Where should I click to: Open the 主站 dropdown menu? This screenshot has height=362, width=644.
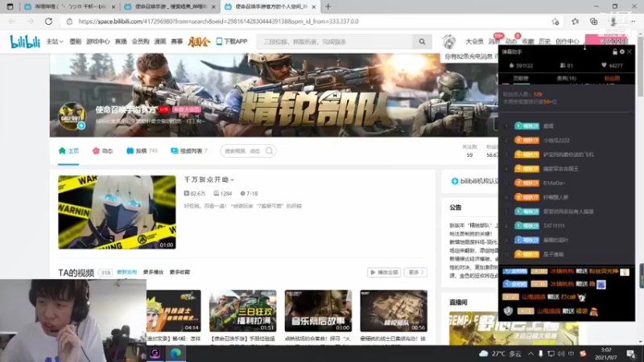point(55,42)
